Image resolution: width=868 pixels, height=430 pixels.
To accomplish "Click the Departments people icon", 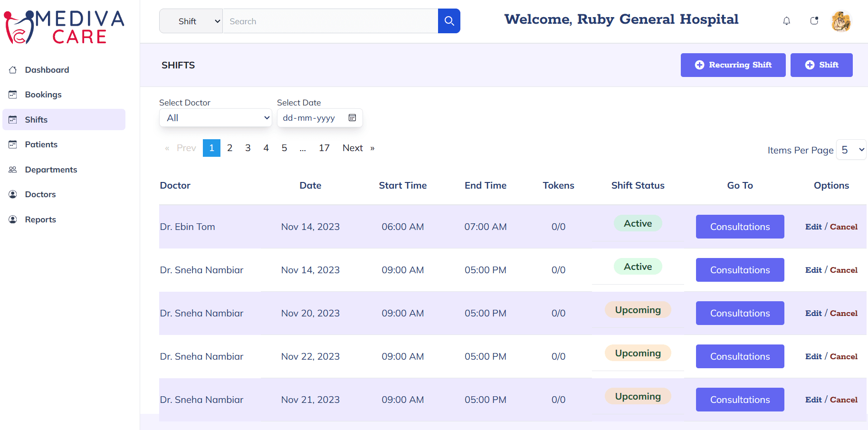I will coord(13,169).
